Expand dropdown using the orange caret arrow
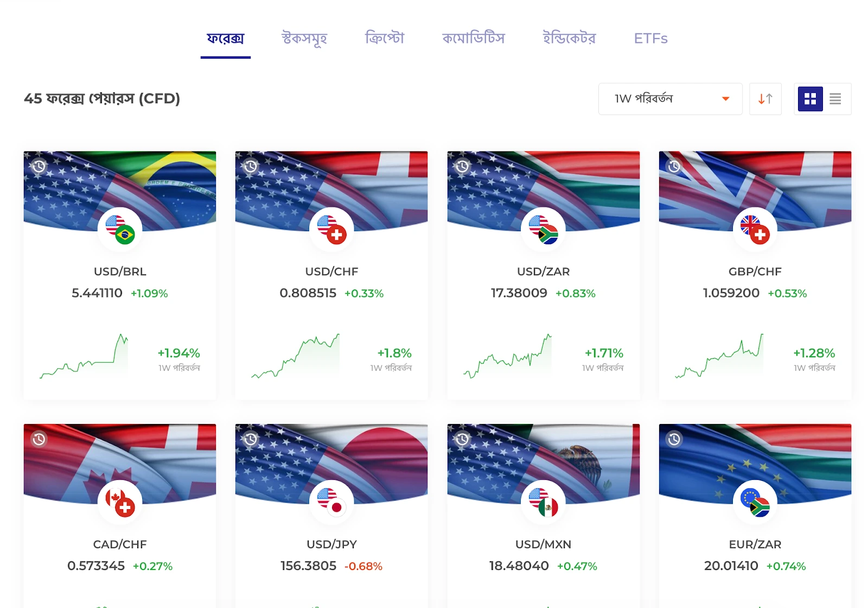Image resolution: width=868 pixels, height=608 pixels. click(725, 99)
